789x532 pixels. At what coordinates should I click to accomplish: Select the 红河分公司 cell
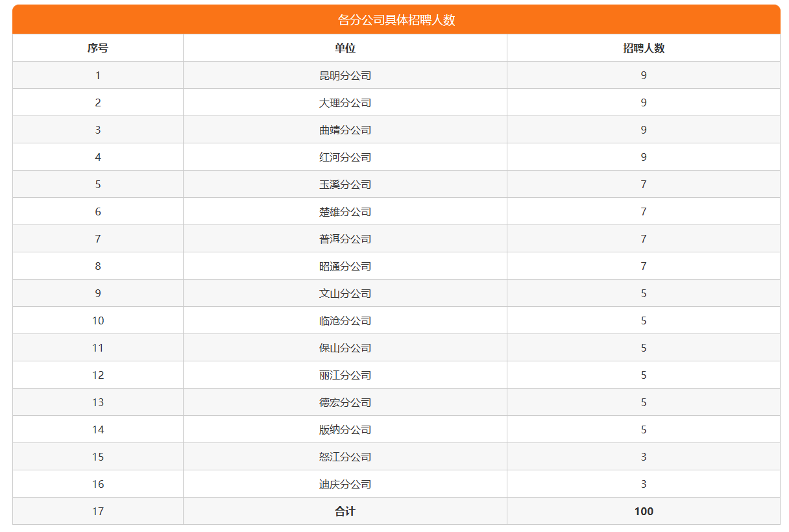(x=345, y=157)
